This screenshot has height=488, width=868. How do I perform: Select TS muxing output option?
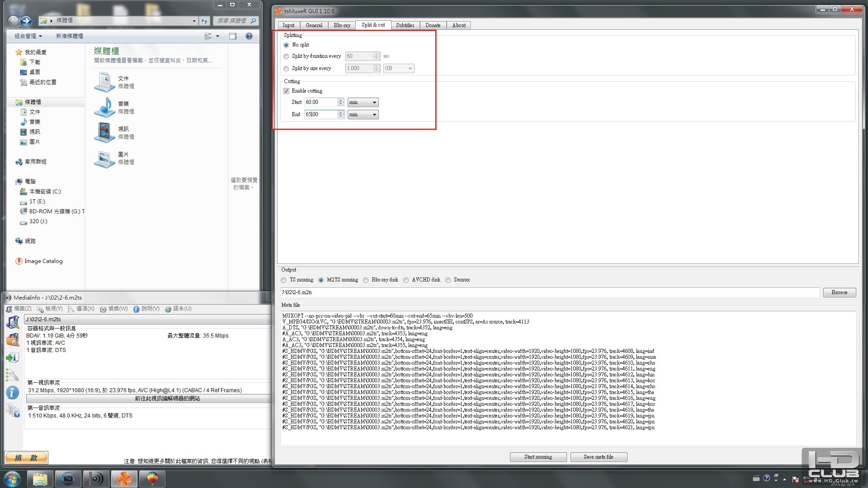point(283,280)
